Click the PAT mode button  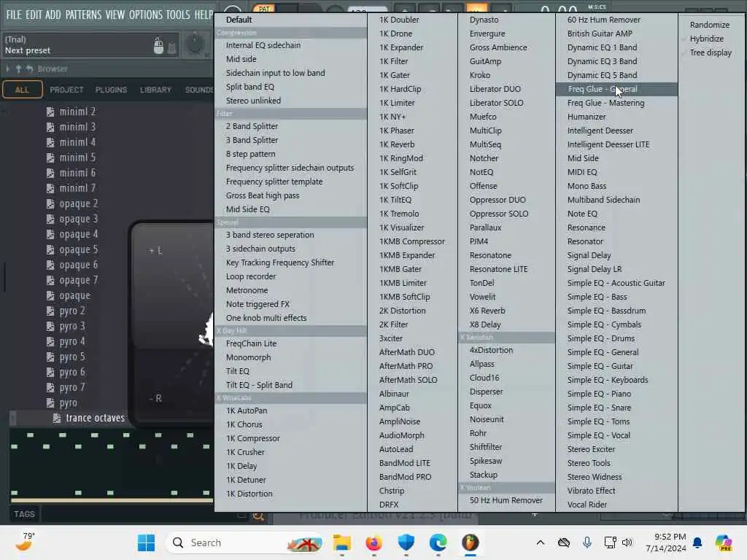263,9
